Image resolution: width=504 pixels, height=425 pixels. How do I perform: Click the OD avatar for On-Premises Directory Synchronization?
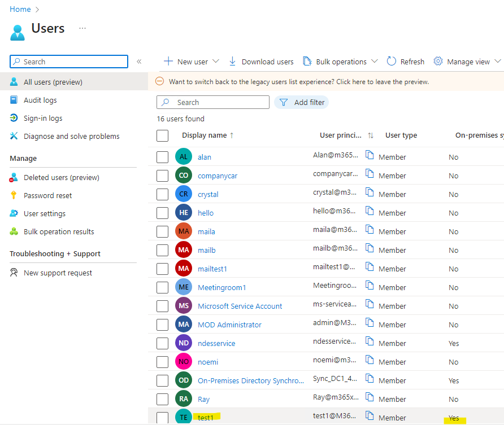(184, 380)
